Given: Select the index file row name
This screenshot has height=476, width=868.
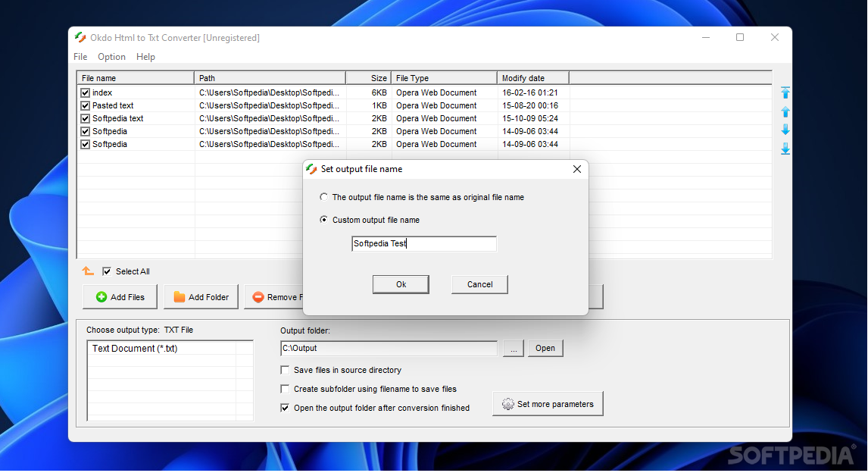Looking at the screenshot, I should (102, 92).
